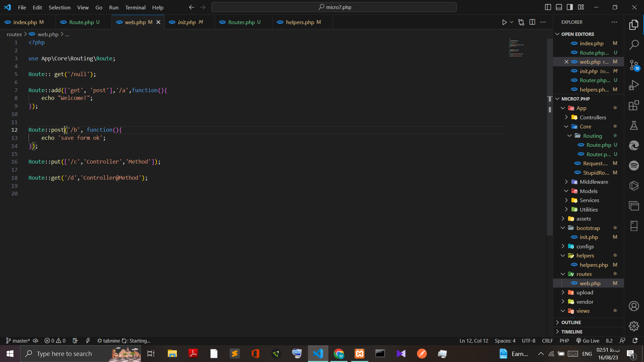Expand the Services folder
644x362 pixels.
[588, 200]
